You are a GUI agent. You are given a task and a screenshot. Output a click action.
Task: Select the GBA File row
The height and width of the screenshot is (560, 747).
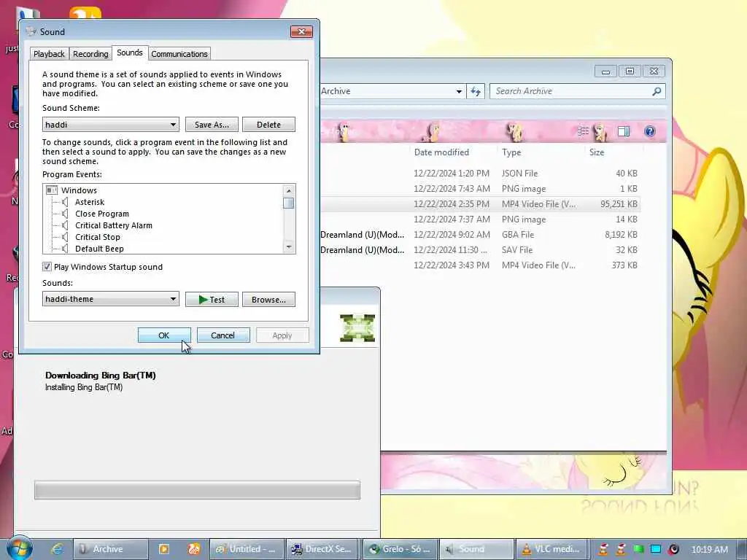click(479, 235)
